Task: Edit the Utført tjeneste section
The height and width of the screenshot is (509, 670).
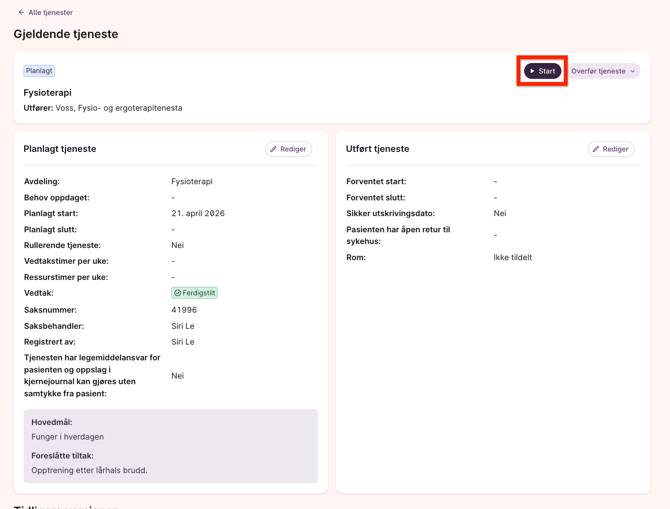Action: (x=610, y=149)
